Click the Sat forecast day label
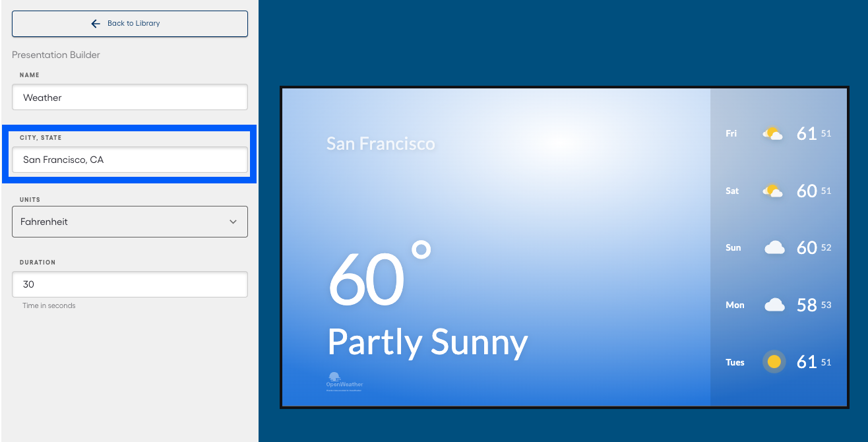868x442 pixels. [732, 191]
